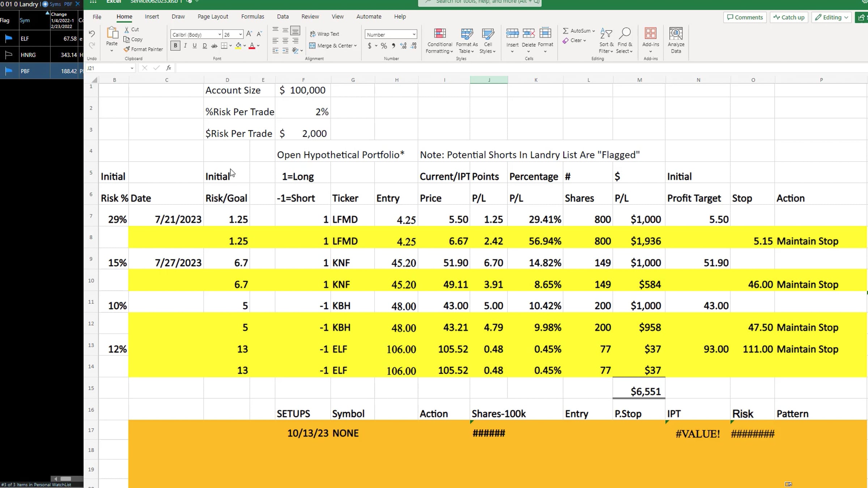Screen dimensions: 868x488
Task: Click Analyze Data button
Action: (x=676, y=40)
